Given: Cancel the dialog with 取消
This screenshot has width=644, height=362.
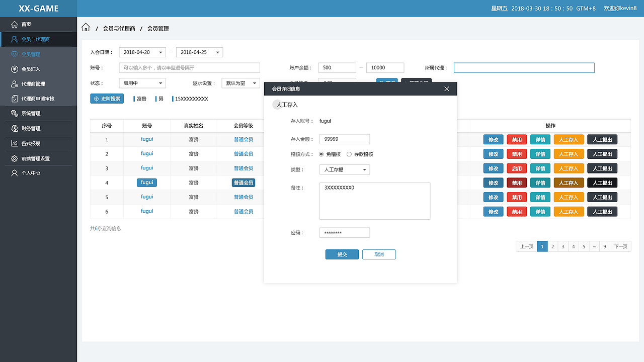Looking at the screenshot, I should [379, 254].
